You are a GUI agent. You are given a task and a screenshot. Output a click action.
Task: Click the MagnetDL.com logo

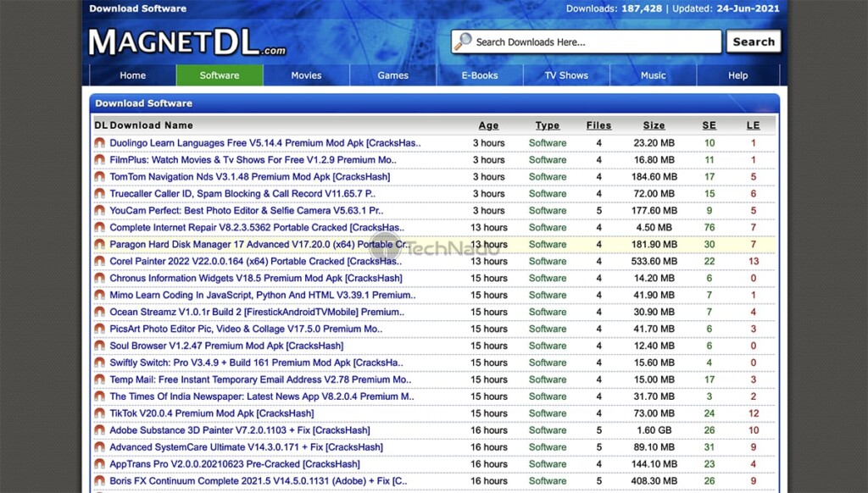click(x=187, y=42)
